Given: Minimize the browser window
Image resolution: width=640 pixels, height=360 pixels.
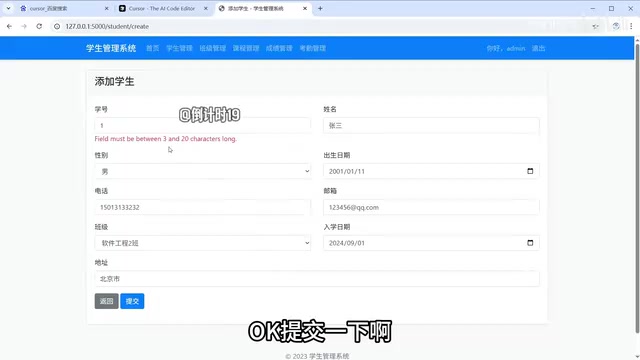Looking at the screenshot, I should coord(593,8).
